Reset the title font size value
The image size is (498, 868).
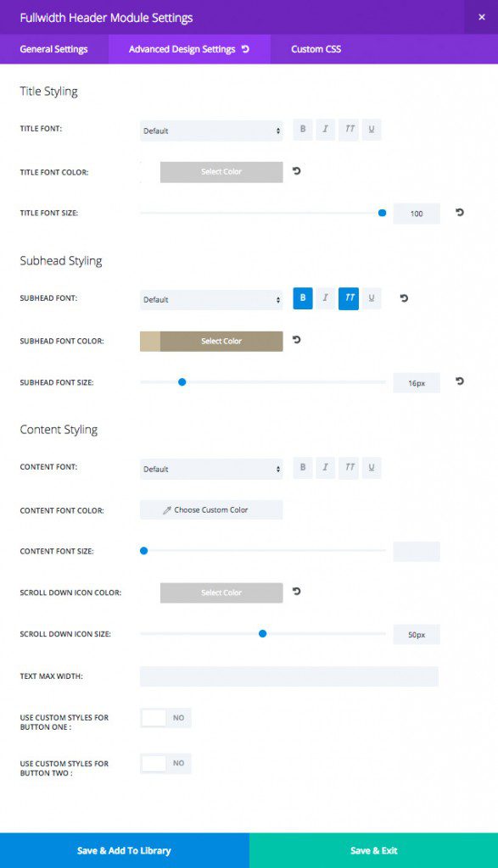tap(459, 213)
